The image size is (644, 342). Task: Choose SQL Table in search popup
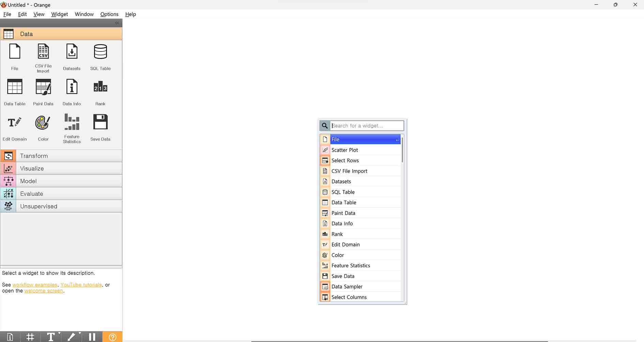point(361,192)
